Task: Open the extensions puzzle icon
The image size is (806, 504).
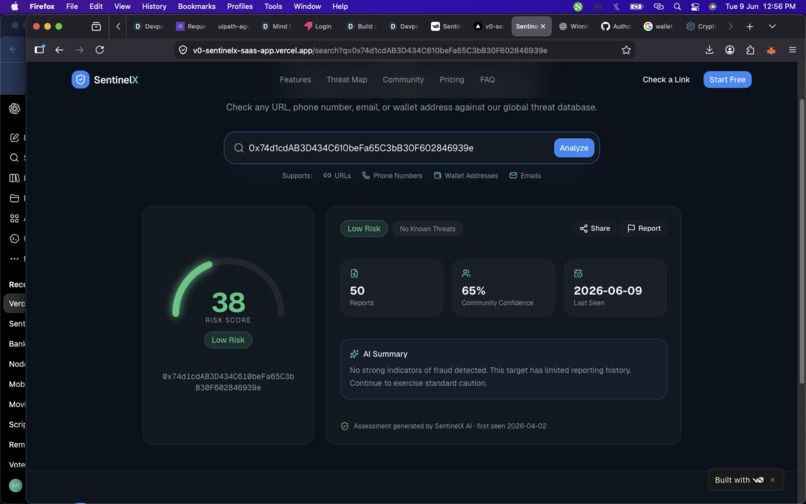Action: (750, 50)
